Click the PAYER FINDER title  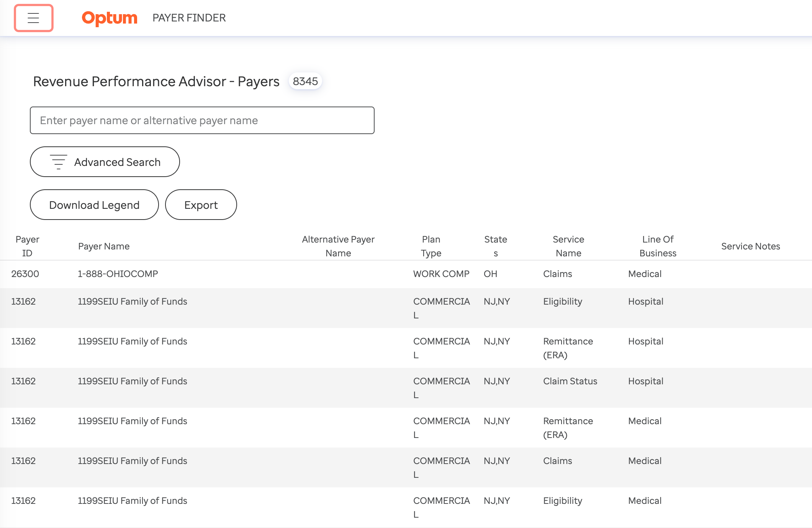click(x=189, y=18)
